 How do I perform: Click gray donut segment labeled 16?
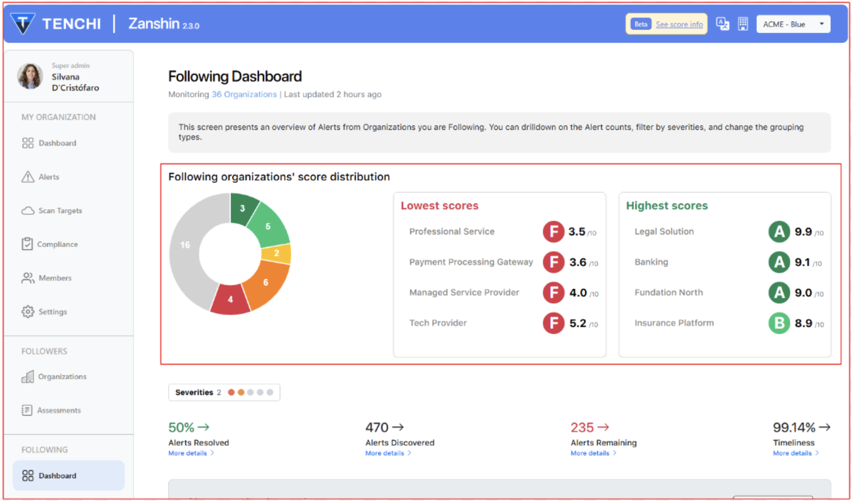tap(185, 245)
